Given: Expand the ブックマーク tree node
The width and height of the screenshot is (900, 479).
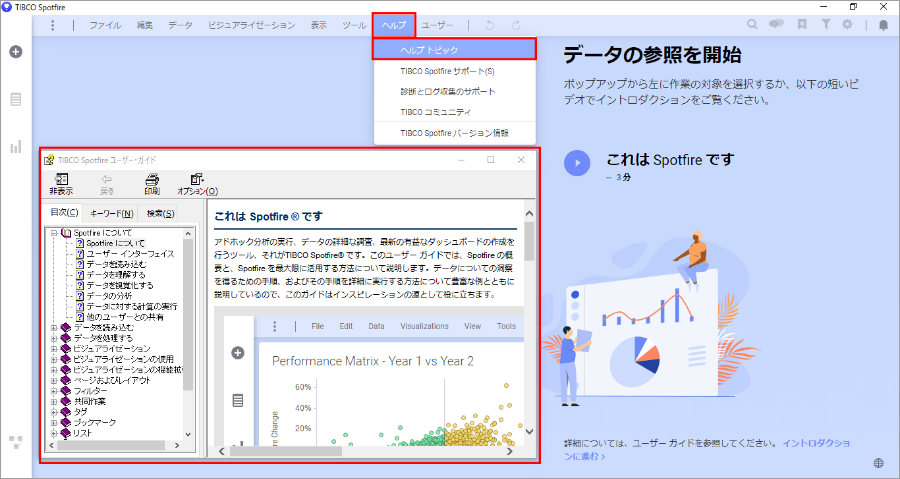Looking at the screenshot, I should pos(54,422).
